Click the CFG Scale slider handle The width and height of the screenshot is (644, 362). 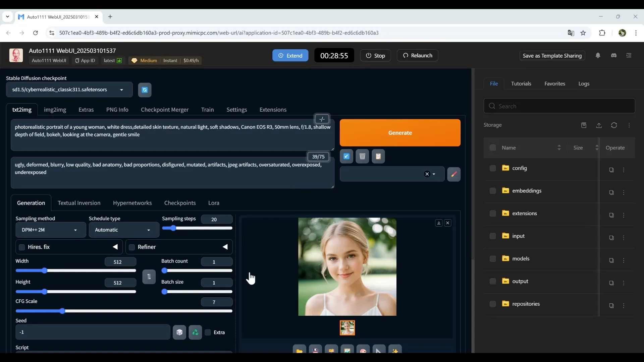(x=62, y=311)
